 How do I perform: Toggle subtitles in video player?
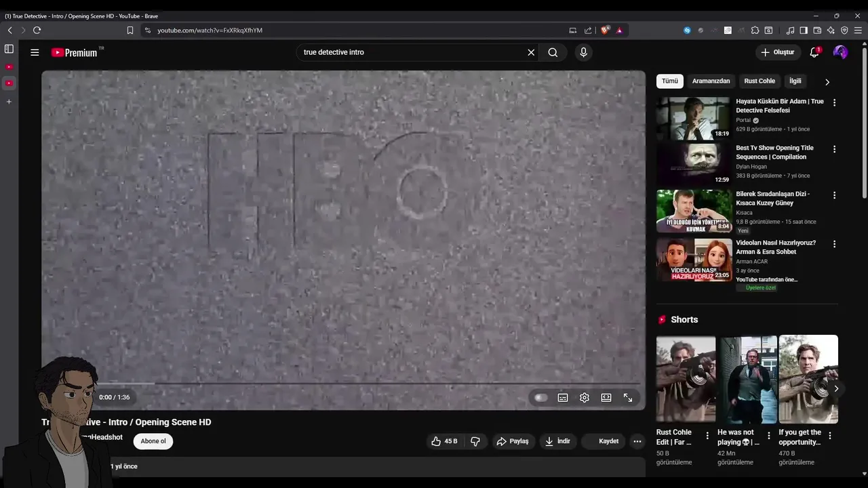(x=563, y=398)
